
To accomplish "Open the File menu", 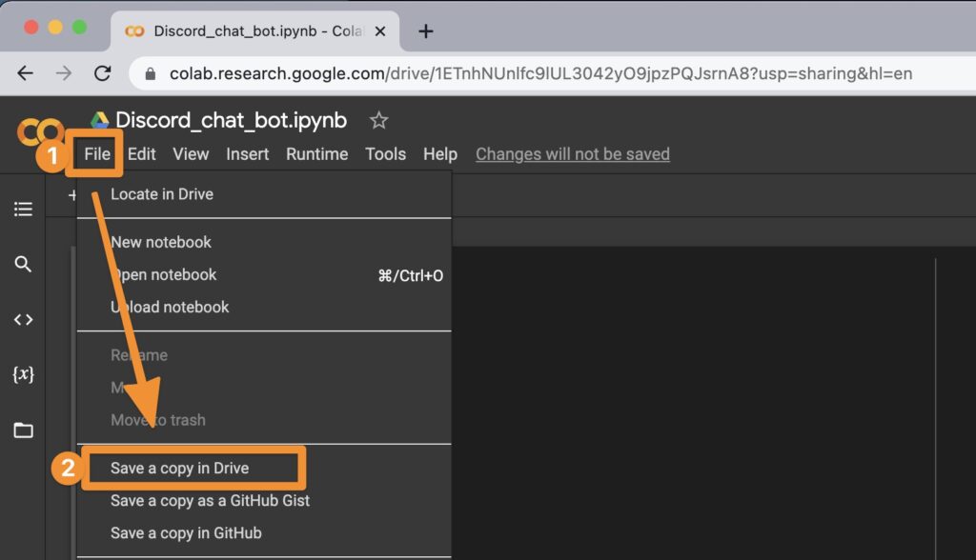I will pos(97,153).
